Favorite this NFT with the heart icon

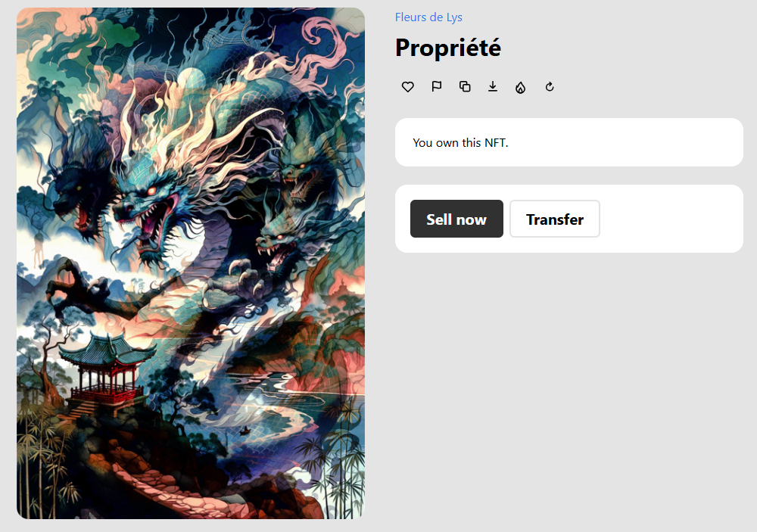[407, 87]
